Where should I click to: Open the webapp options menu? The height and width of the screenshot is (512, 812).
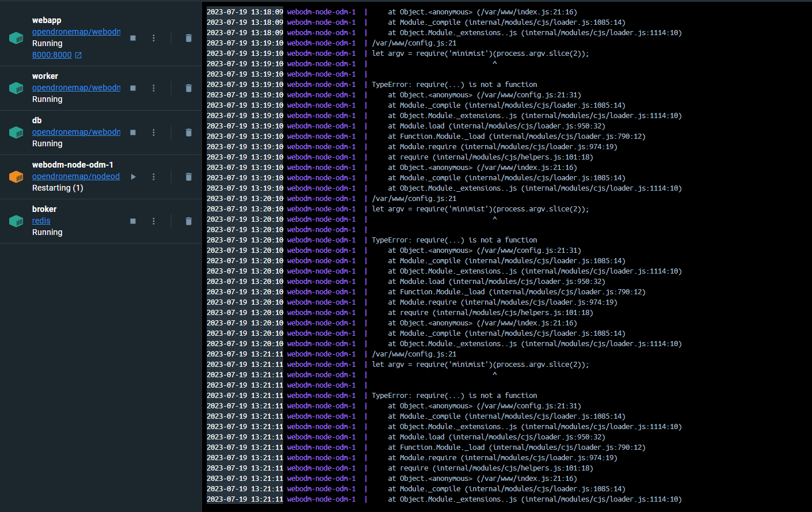pos(154,37)
